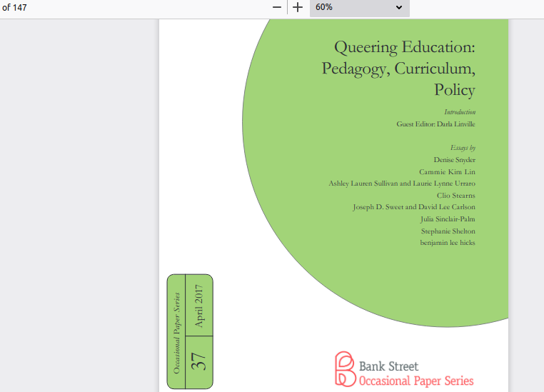The image size is (544, 392).
Task: Click the title 'Queering Education:'
Action: pyautogui.click(x=405, y=48)
